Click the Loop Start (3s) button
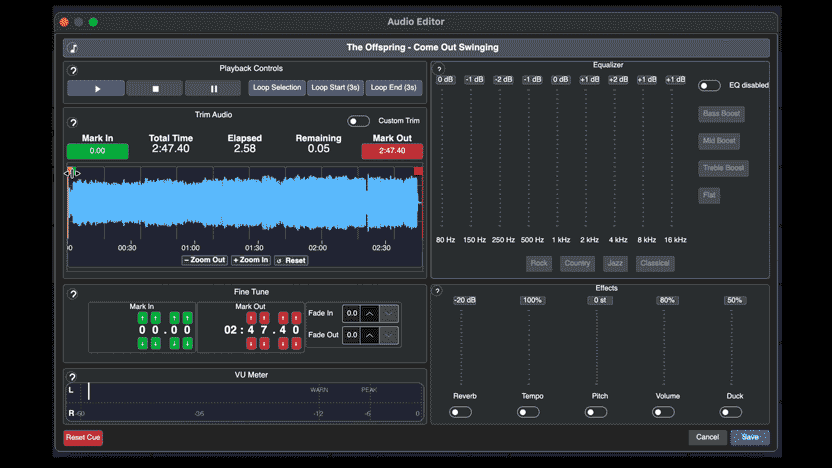This screenshot has width=832, height=468. pyautogui.click(x=335, y=88)
